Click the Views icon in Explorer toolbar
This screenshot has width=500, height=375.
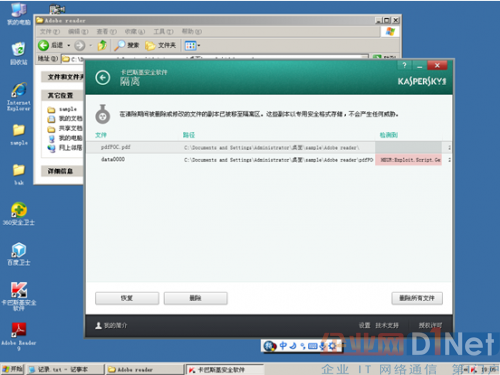(190, 45)
